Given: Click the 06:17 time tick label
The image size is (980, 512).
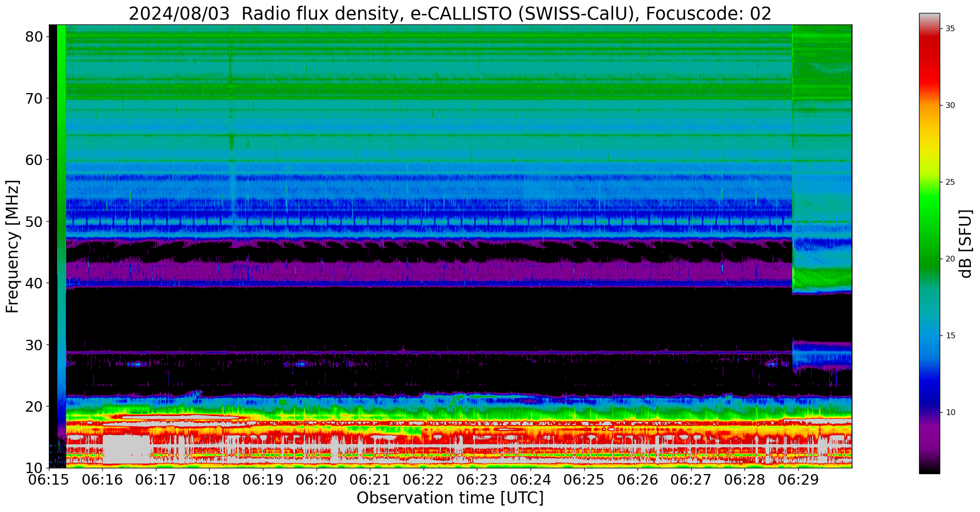Looking at the screenshot, I should (x=156, y=479).
